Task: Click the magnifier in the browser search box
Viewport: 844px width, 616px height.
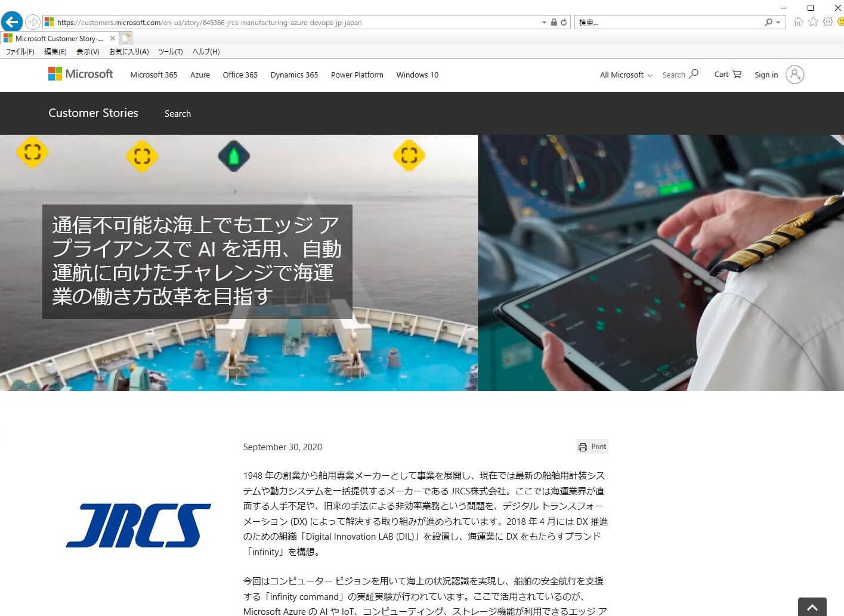Action: tap(768, 22)
